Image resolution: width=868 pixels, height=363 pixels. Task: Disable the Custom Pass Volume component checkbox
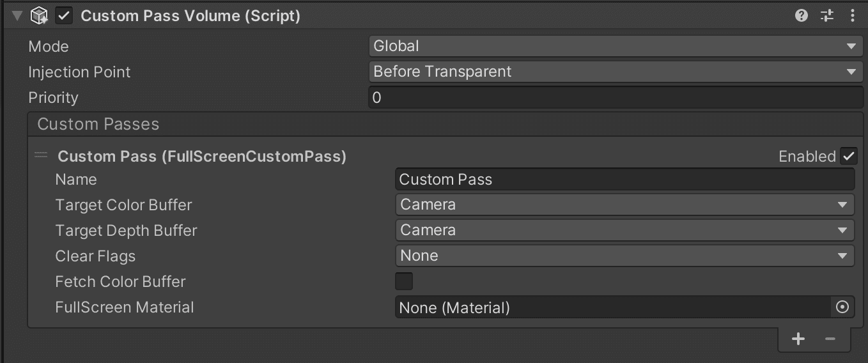coord(65,16)
